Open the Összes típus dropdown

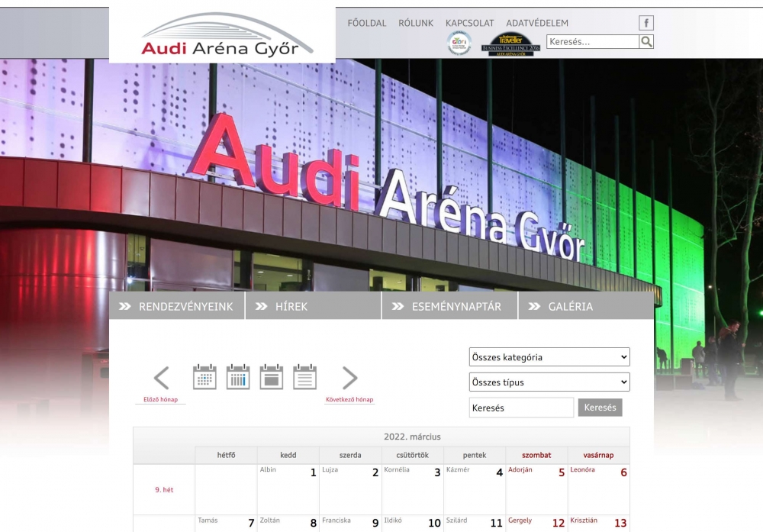[x=549, y=382]
